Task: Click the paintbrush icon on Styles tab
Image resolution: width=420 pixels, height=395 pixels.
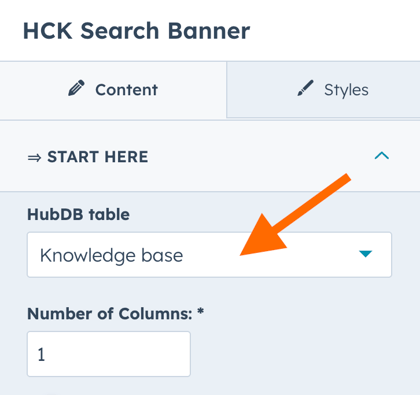Action: point(305,88)
